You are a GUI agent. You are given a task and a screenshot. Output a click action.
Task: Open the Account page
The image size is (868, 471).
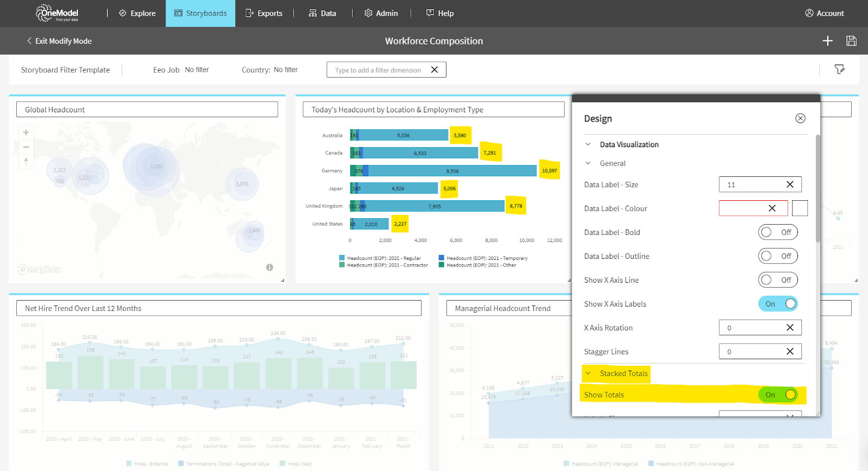(824, 13)
